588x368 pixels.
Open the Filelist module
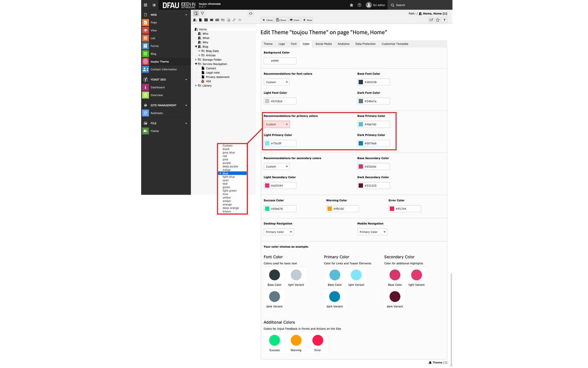tap(166, 131)
